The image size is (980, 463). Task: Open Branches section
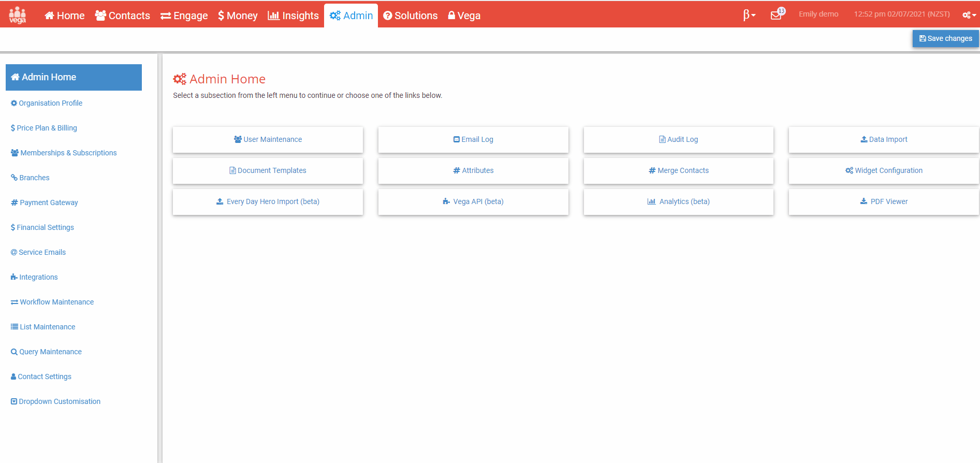point(30,178)
